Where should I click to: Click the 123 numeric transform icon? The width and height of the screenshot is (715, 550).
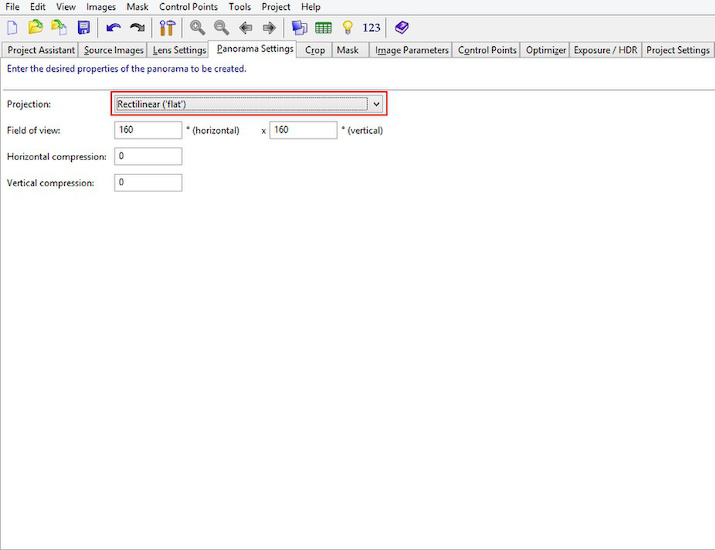[x=371, y=28]
